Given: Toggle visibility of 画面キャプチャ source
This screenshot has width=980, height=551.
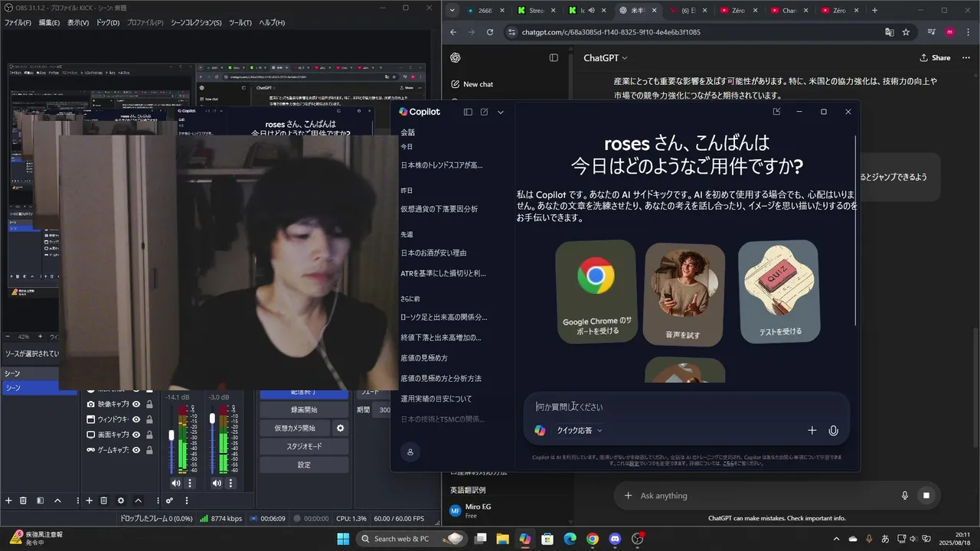Looking at the screenshot, I should coord(136,435).
